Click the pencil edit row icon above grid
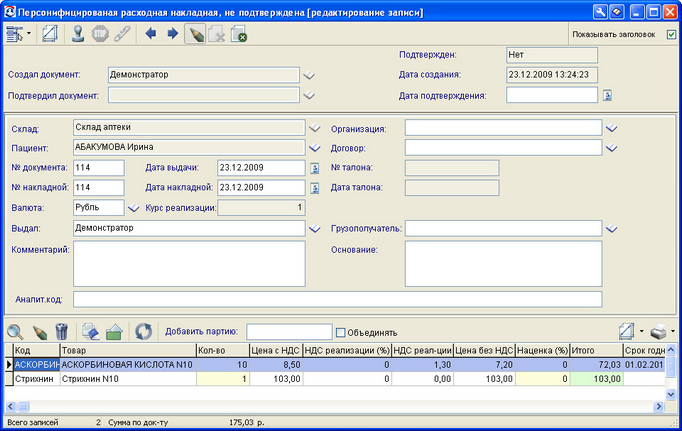Viewport: 682px width, 431px height. click(x=40, y=332)
